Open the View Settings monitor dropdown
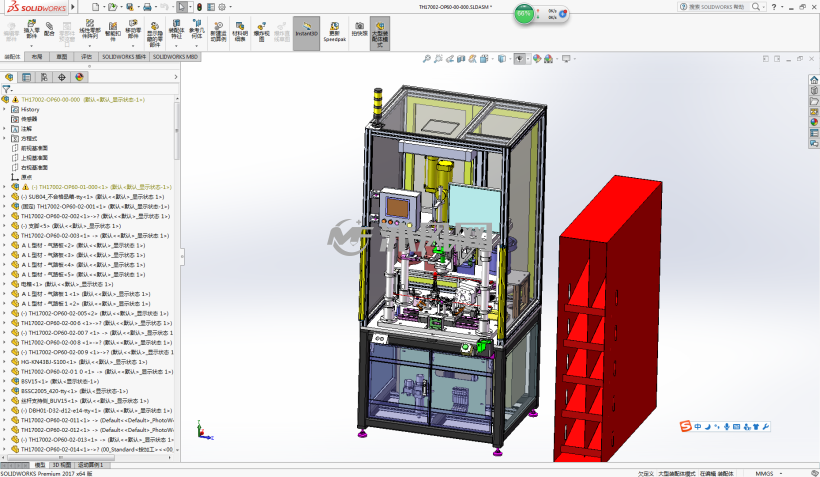The width and height of the screenshot is (820, 477). pyautogui.click(x=574, y=59)
